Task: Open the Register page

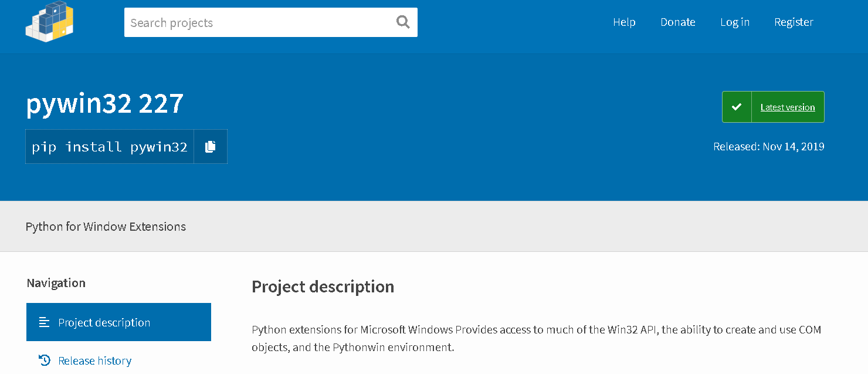Action: (794, 22)
